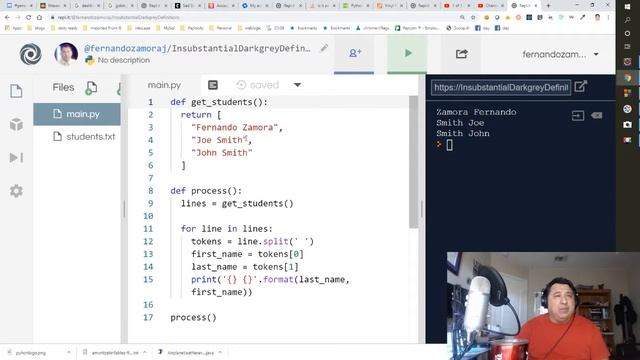640x360 pixels.
Task: Click the browser address bar
Action: pos(253,18)
